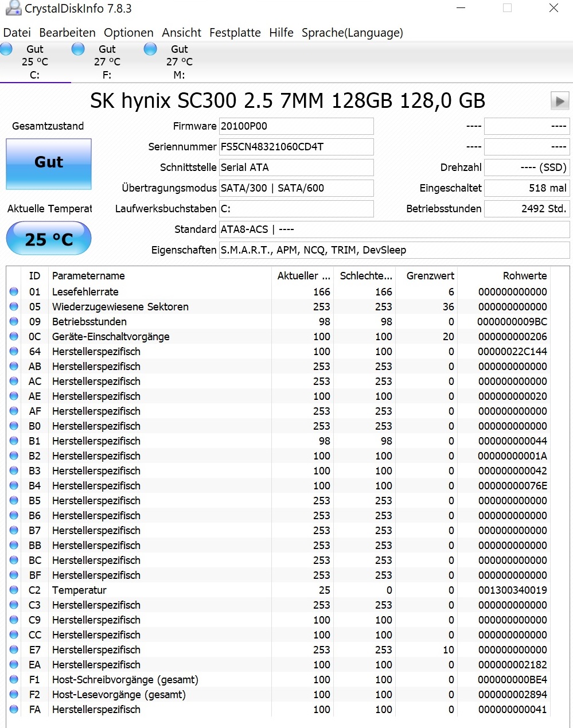Select drive C: tab with 25 °C
This screenshot has height=728, width=573.
pyautogui.click(x=35, y=62)
